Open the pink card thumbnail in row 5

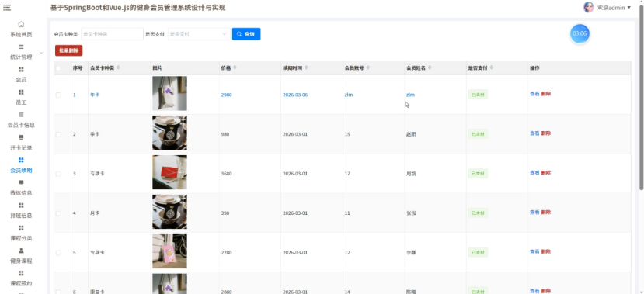169,251
